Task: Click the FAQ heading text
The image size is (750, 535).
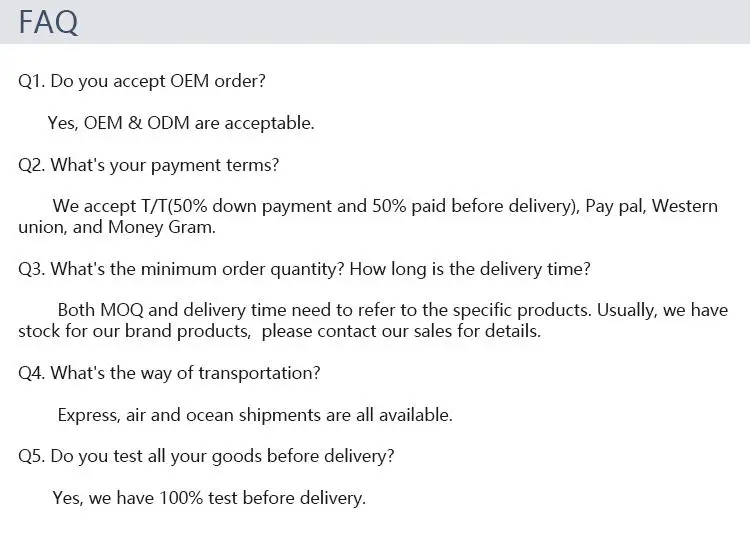Action: click(x=48, y=21)
